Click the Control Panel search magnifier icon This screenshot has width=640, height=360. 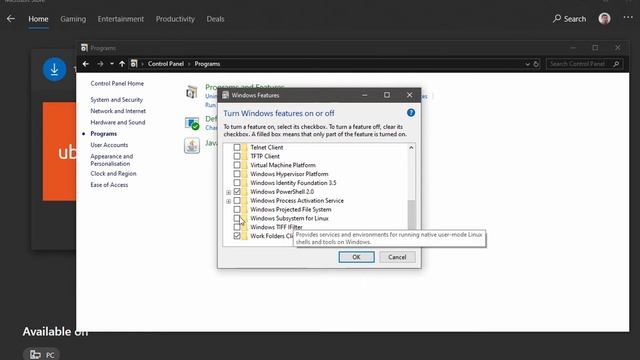[617, 64]
